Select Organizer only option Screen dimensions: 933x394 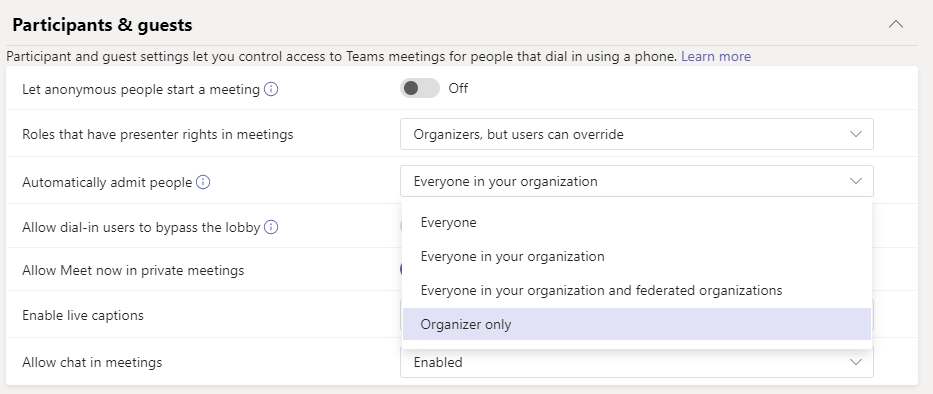pyautogui.click(x=637, y=324)
